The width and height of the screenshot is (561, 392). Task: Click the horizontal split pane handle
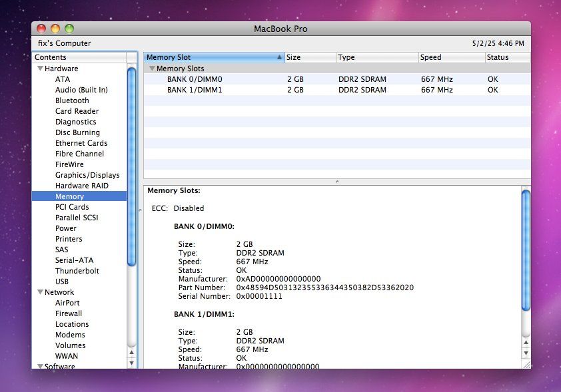point(337,182)
